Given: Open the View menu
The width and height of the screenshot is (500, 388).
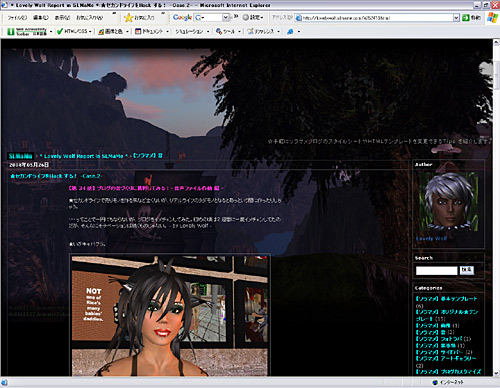Looking at the screenshot, I should tap(62, 18).
